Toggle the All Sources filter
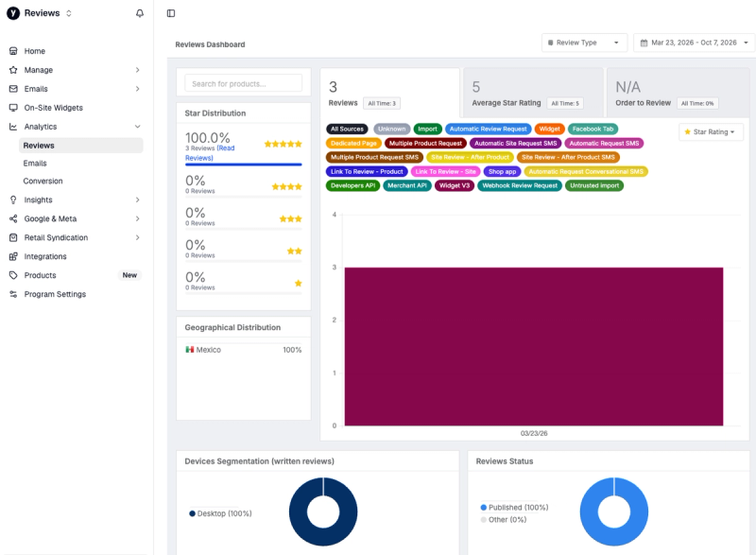Viewport: 756px width, 555px height. 347,130
